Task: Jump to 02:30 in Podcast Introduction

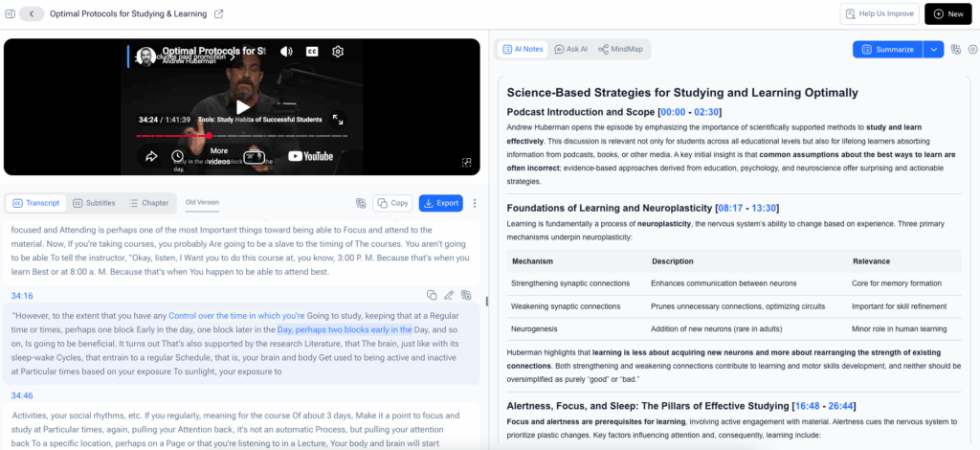Action: click(x=707, y=112)
